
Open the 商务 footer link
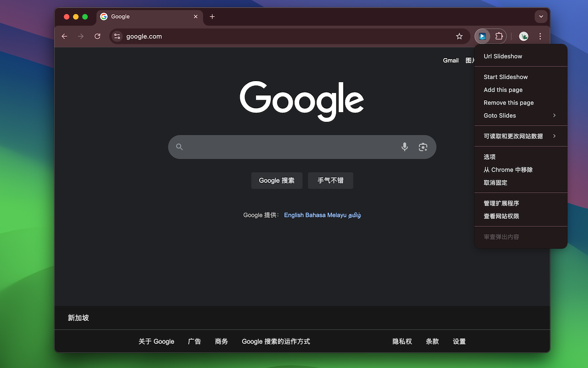point(221,341)
